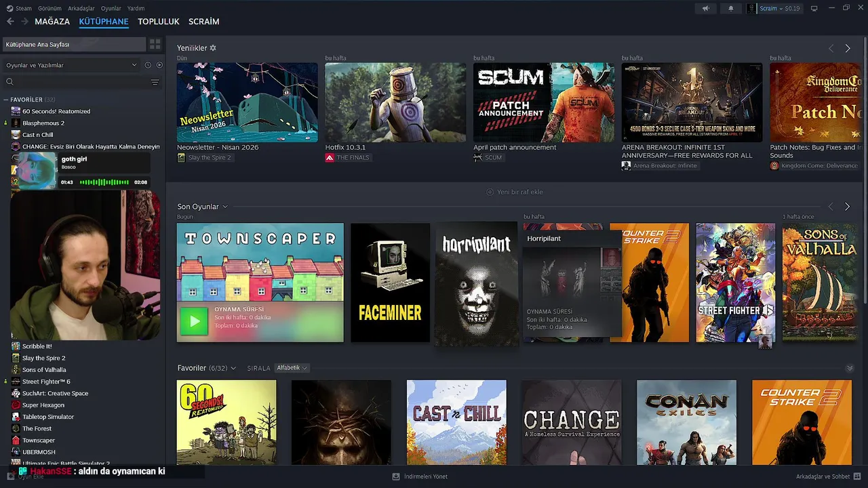Open Street Fighter 6 recent cover

(735, 283)
